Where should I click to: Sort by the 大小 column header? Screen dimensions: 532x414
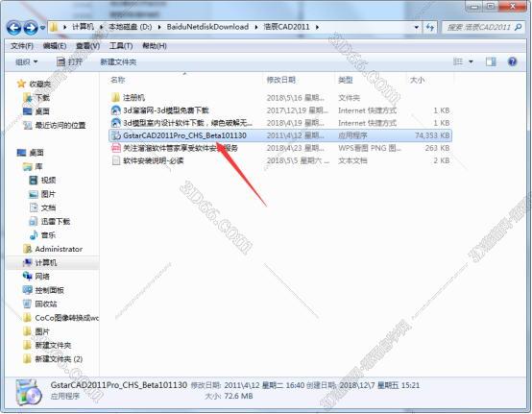418,80
